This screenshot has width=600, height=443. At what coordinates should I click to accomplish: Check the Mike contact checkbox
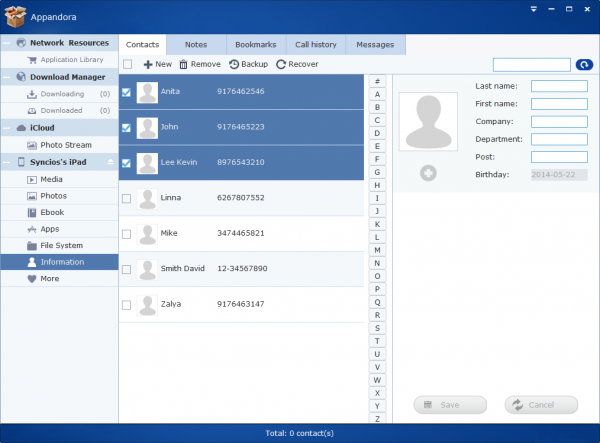(x=126, y=234)
